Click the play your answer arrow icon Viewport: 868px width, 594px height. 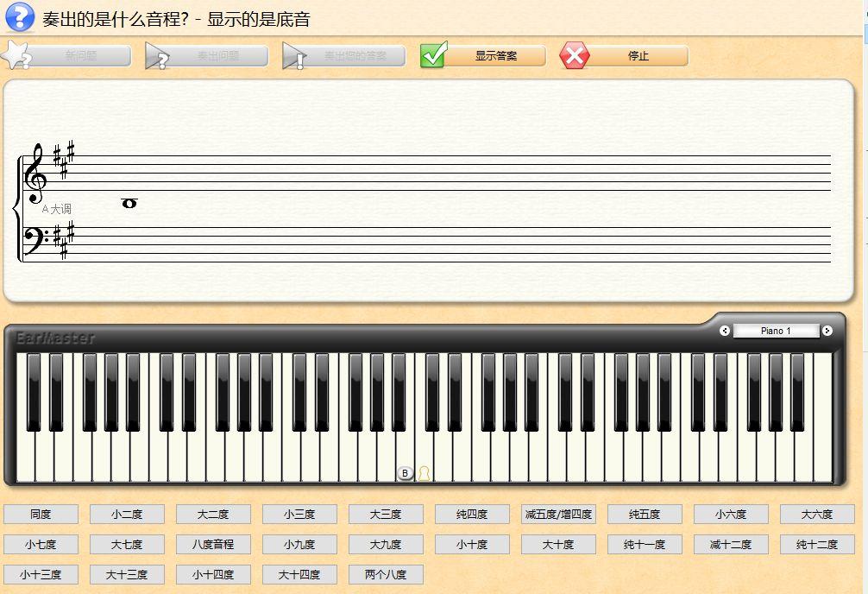[294, 56]
